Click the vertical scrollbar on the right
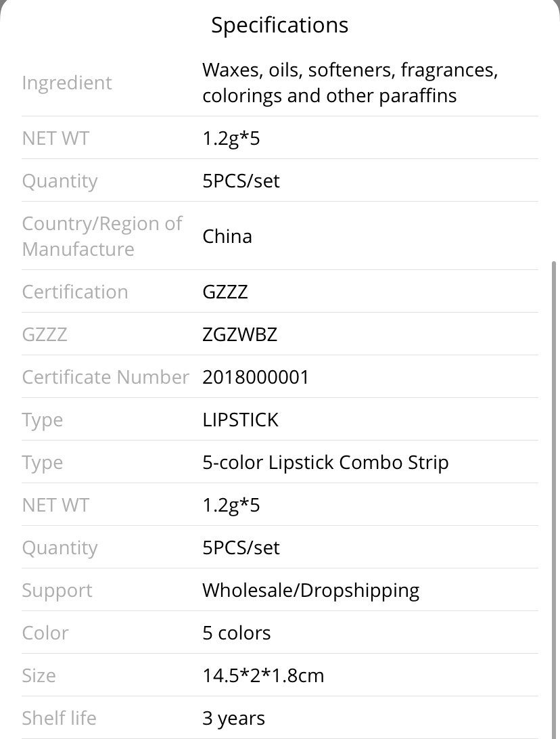This screenshot has height=739, width=560. 555,499
